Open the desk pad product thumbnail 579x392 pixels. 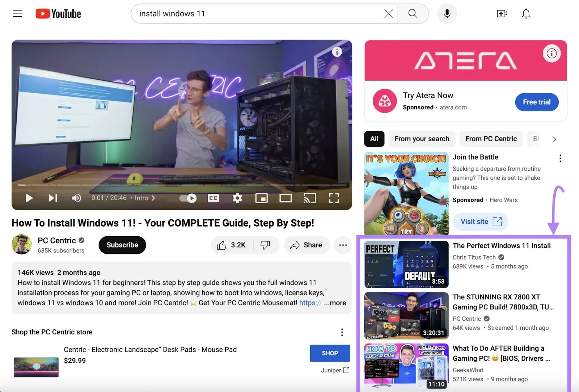36,367
